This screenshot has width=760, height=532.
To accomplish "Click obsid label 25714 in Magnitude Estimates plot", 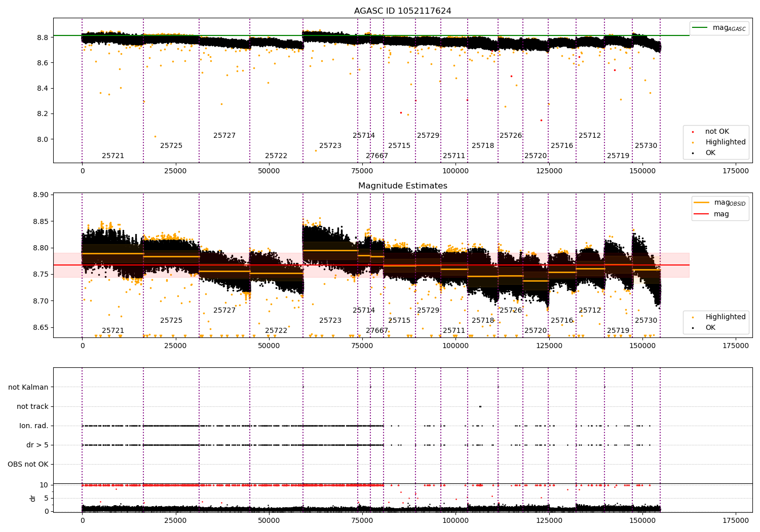I will click(364, 311).
